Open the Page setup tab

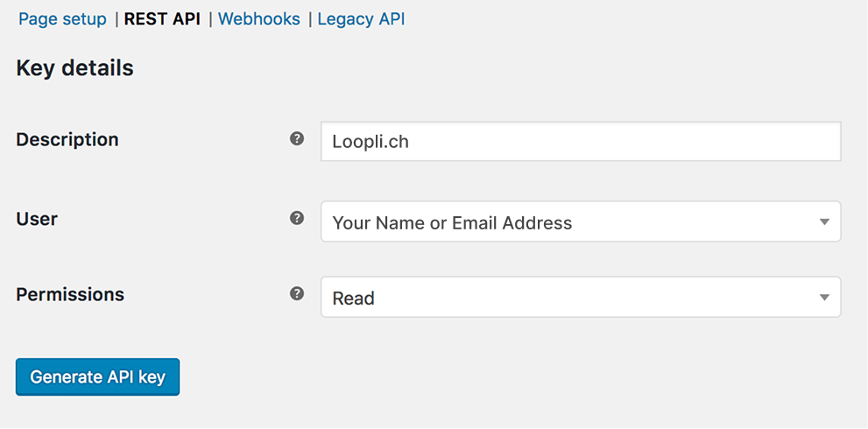[62, 18]
